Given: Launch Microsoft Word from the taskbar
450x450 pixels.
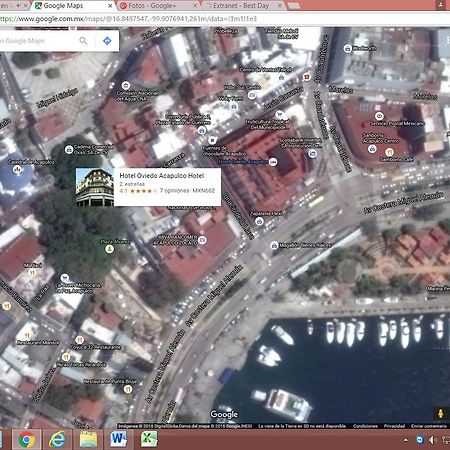Looking at the screenshot, I should point(118,439).
